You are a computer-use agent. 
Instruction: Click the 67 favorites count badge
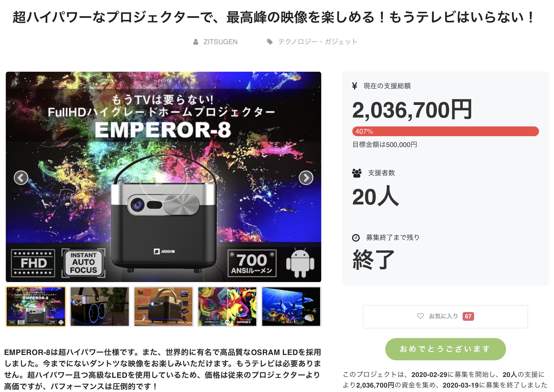[x=468, y=316]
